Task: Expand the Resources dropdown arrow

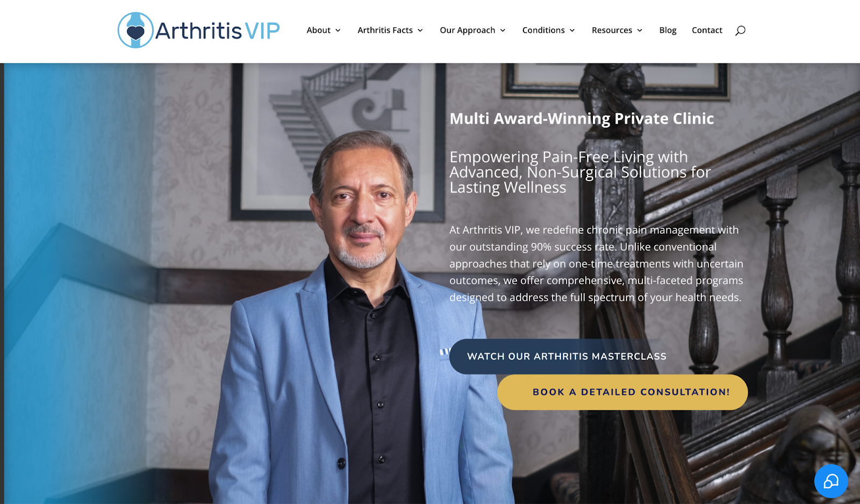Action: (x=640, y=31)
